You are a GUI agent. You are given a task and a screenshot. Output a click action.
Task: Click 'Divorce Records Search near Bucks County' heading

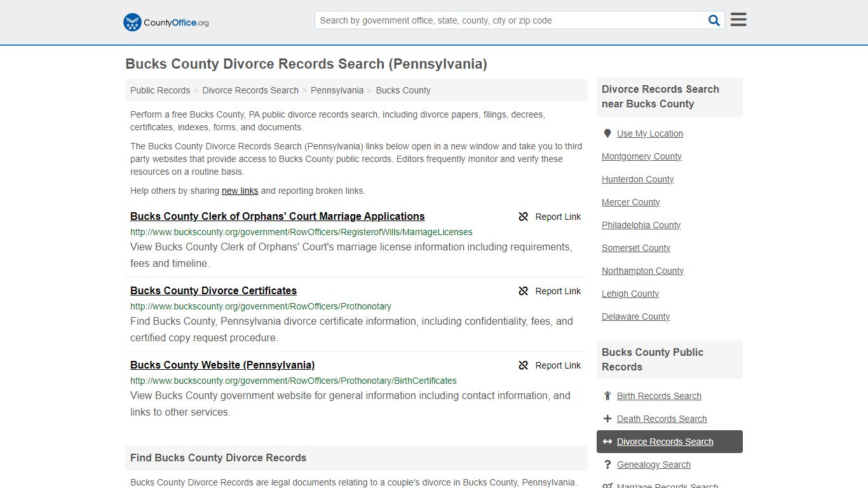(x=660, y=97)
